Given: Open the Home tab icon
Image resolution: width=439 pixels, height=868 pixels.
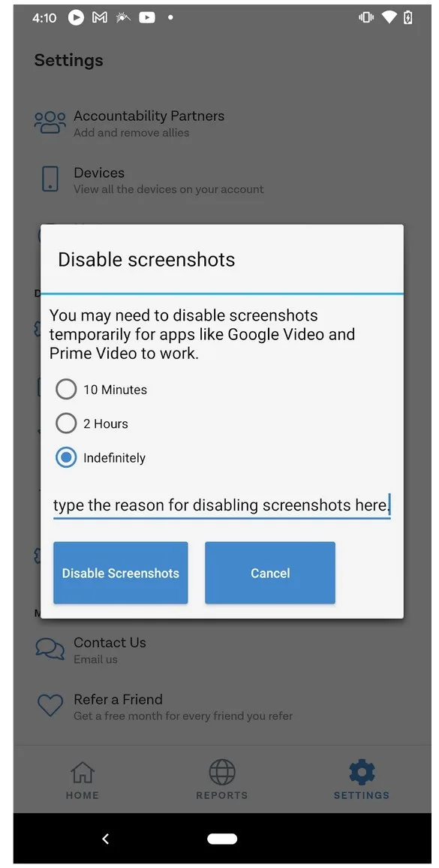Looking at the screenshot, I should [x=83, y=772].
